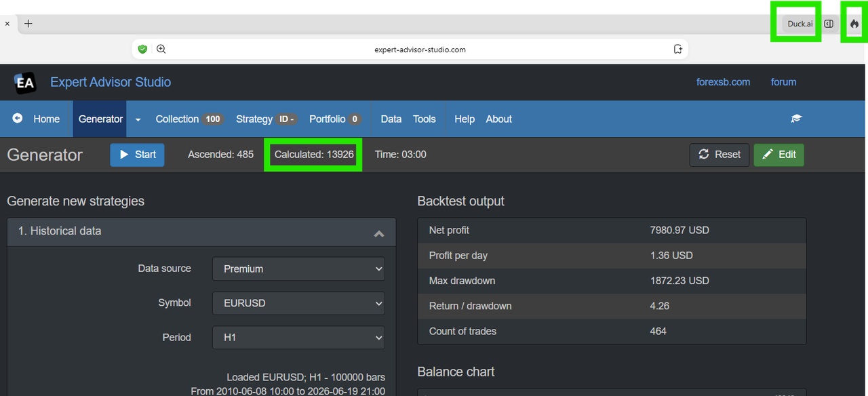Click the zoom magnifier icon in address bar
The height and width of the screenshot is (396, 868).
tap(161, 49)
